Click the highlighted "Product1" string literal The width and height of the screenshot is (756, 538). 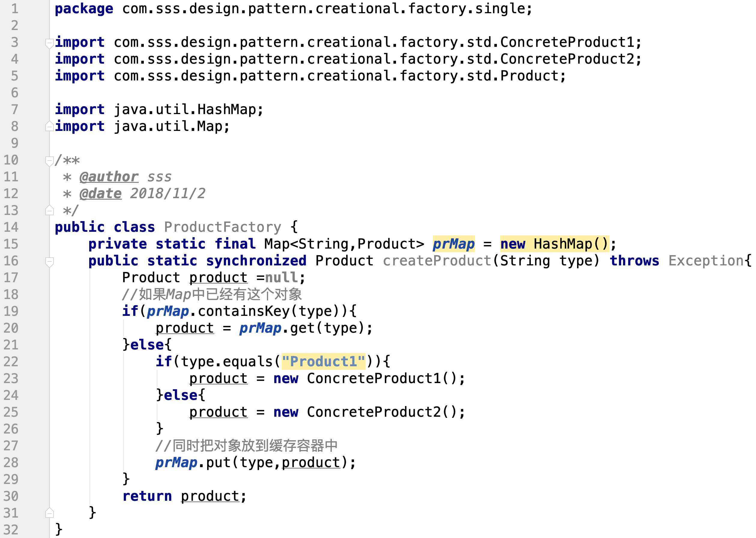(323, 361)
